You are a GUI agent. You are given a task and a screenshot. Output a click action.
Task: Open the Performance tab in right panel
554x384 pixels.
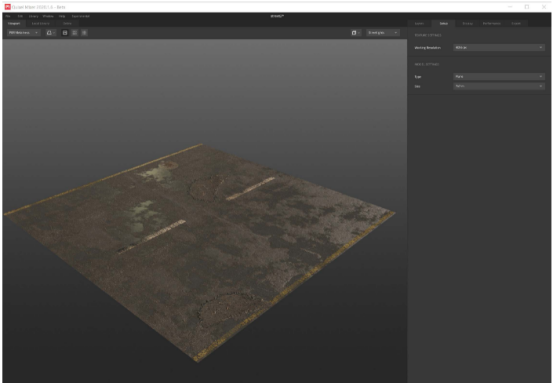[492, 23]
